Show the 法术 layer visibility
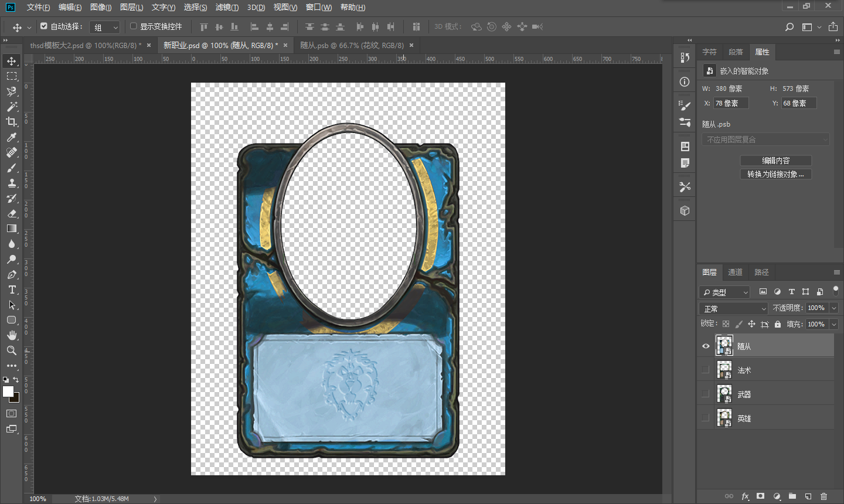 [706, 370]
